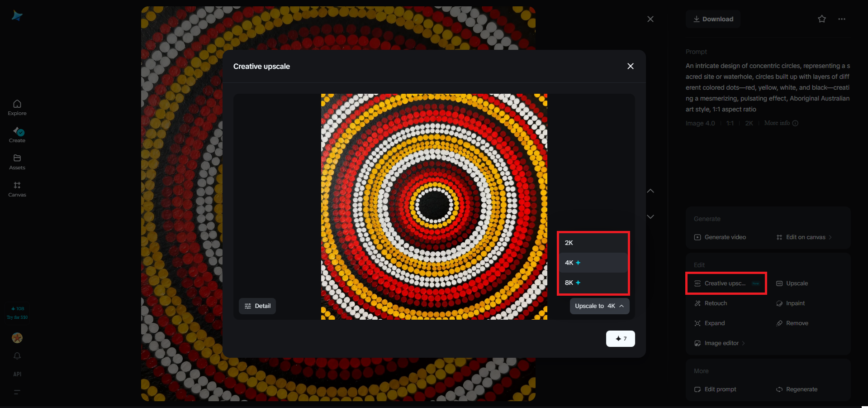Click the '2K' resolution label under the prompt
Image resolution: width=868 pixels, height=408 pixels.
[x=749, y=123]
